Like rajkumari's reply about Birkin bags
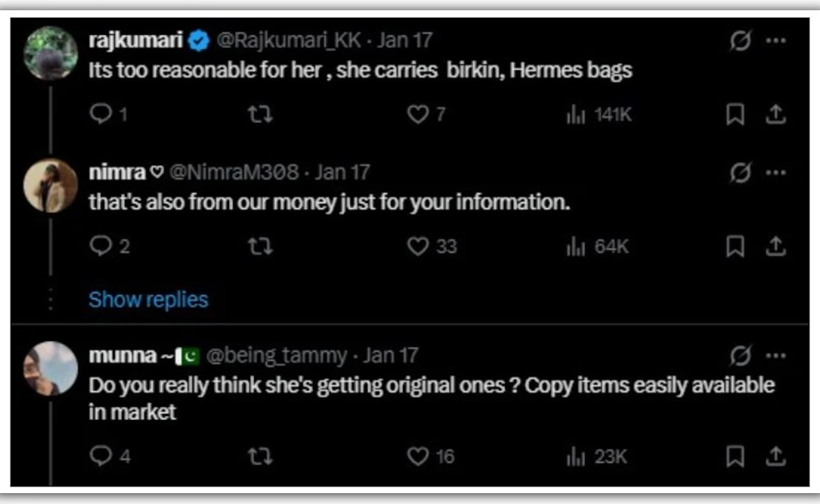Viewport: 820px width, 504px height. (x=418, y=115)
